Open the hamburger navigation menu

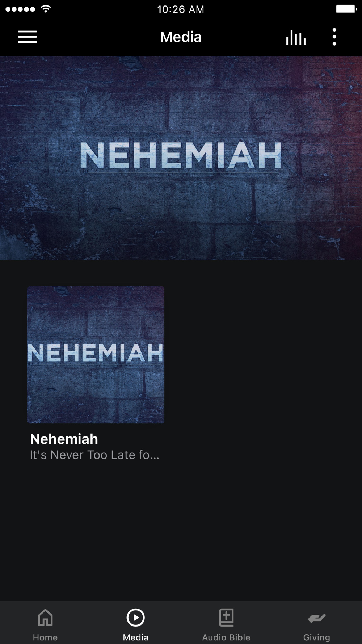coord(28,37)
